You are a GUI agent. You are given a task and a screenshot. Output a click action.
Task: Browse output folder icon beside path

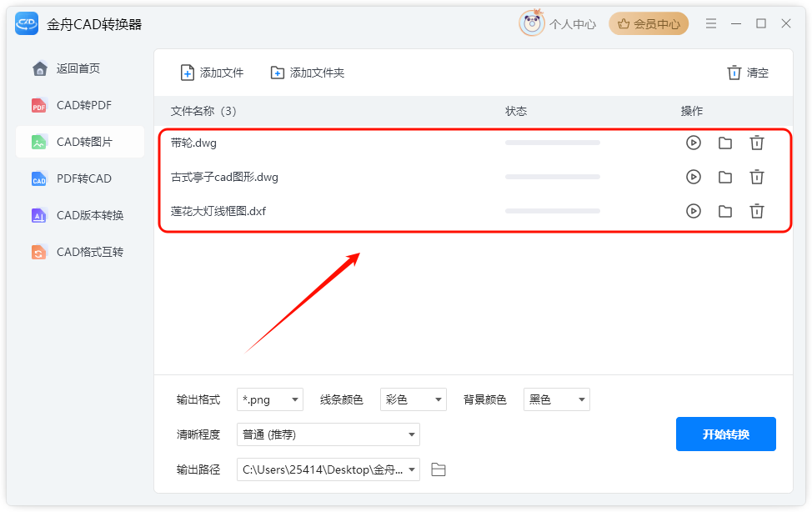pyautogui.click(x=439, y=469)
